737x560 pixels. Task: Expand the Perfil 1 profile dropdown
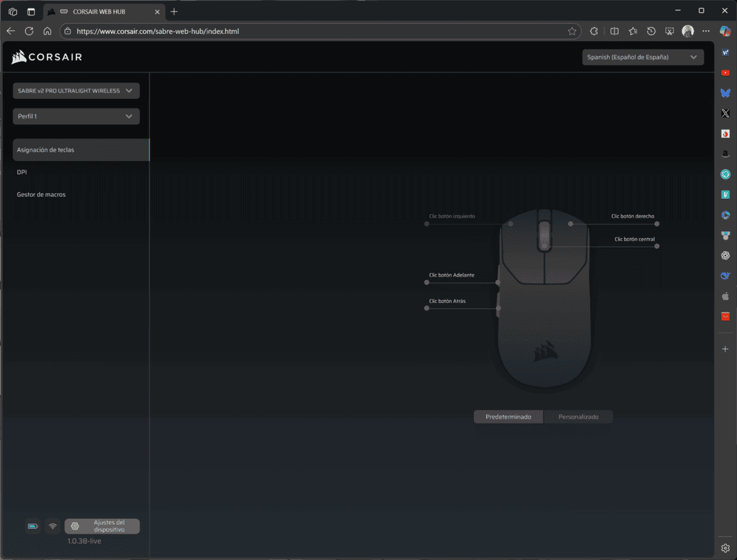coord(76,116)
